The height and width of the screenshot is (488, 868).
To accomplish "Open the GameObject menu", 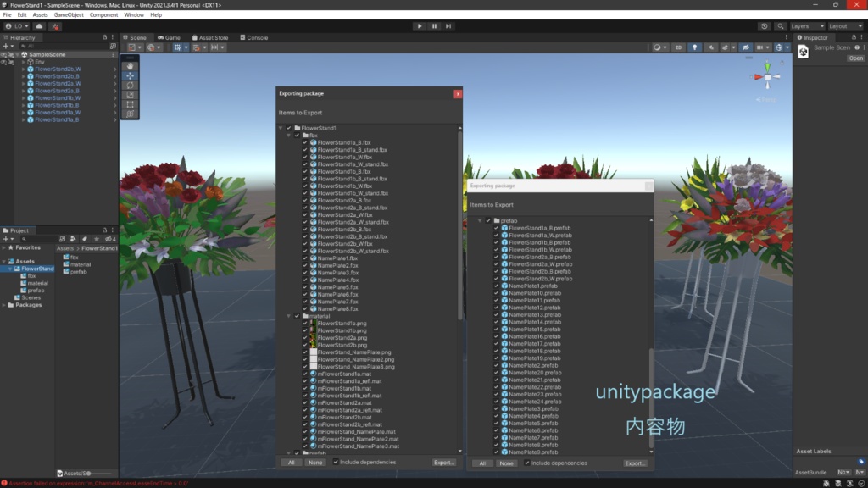I will tap(69, 15).
